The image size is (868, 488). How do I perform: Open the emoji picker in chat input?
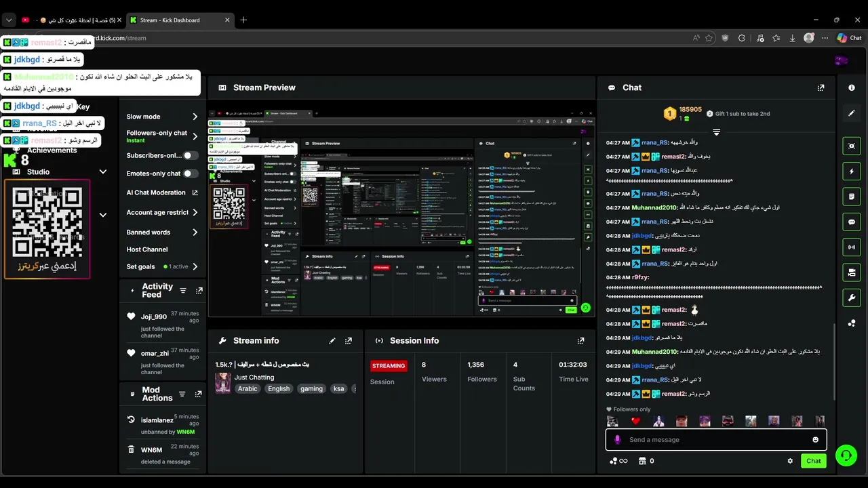click(815, 440)
